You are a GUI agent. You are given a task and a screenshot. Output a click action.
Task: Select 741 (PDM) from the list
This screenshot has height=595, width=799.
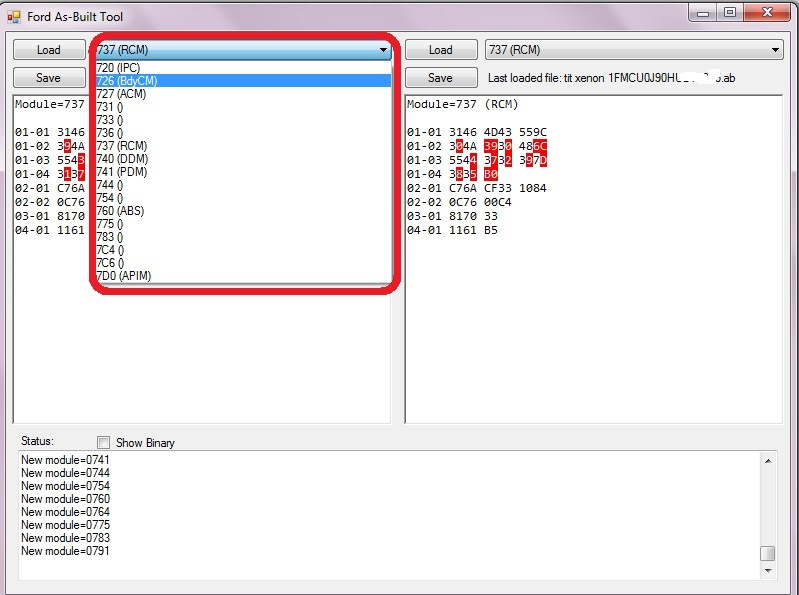pyautogui.click(x=243, y=172)
